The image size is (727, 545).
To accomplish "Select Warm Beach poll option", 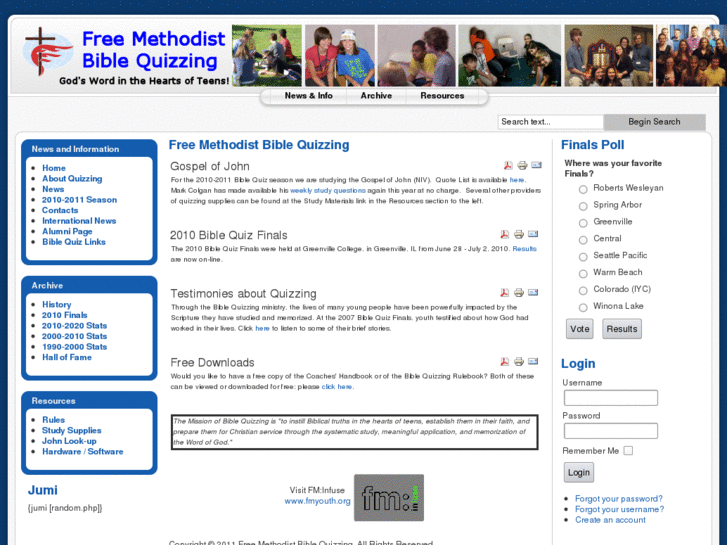I will pyautogui.click(x=583, y=274).
